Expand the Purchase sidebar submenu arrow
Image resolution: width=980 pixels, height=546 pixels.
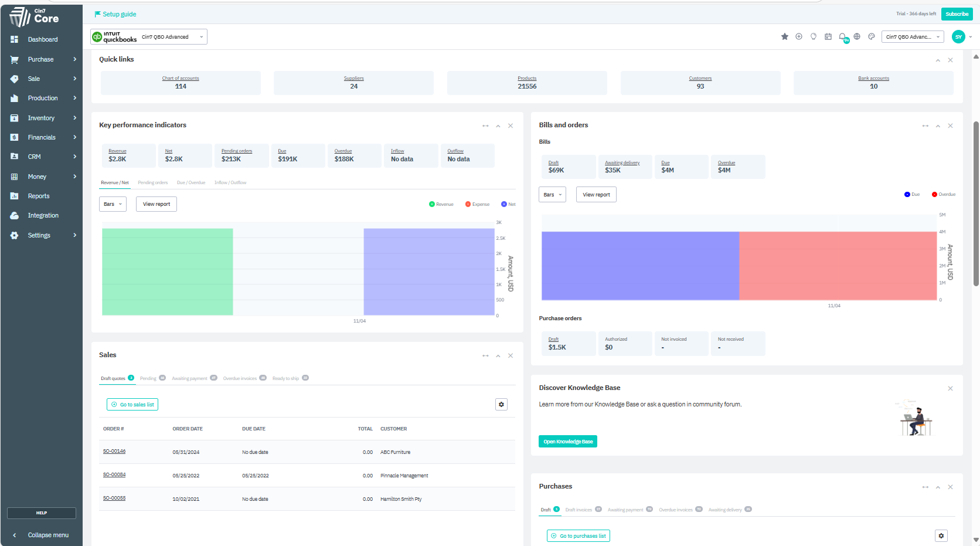click(x=75, y=59)
